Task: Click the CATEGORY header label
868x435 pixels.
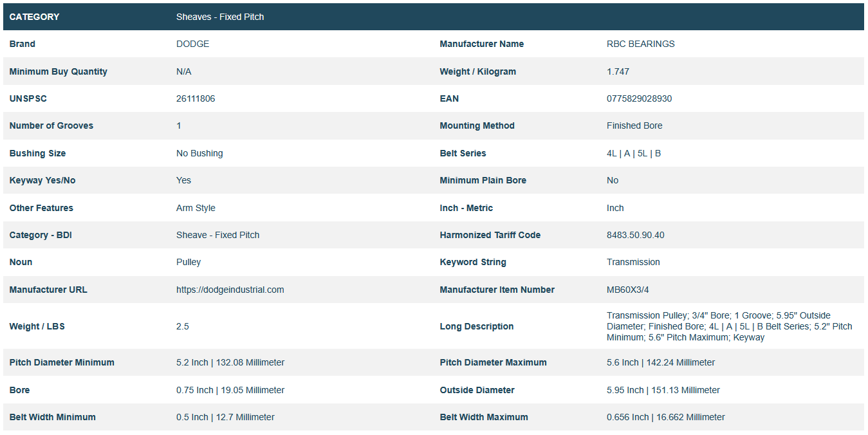Action: click(x=34, y=17)
